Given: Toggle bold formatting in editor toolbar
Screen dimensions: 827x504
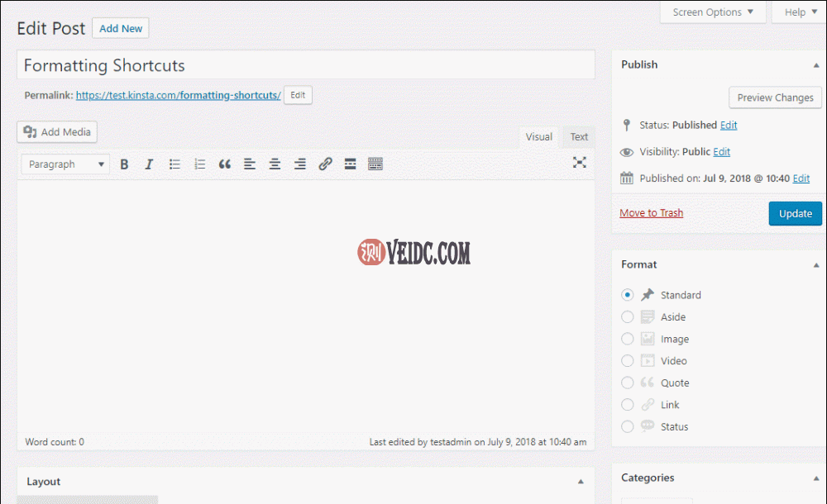Looking at the screenshot, I should tap(124, 164).
